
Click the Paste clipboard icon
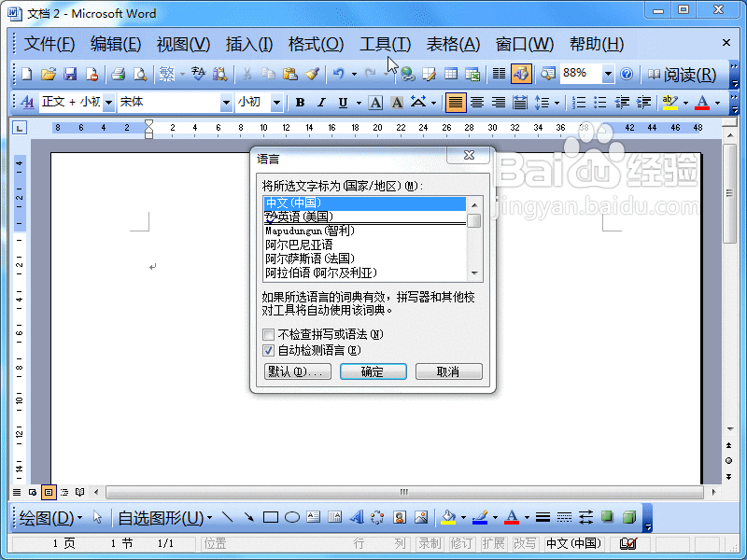pyautogui.click(x=289, y=74)
